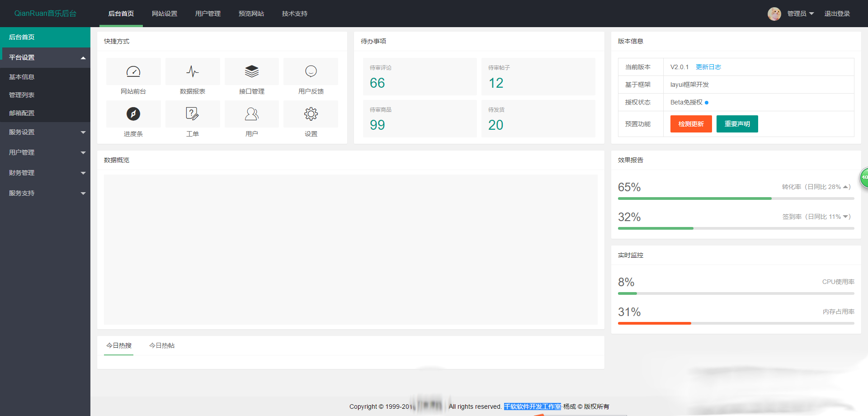
Task: Click the 授权状态 row label
Action: pyautogui.click(x=638, y=102)
